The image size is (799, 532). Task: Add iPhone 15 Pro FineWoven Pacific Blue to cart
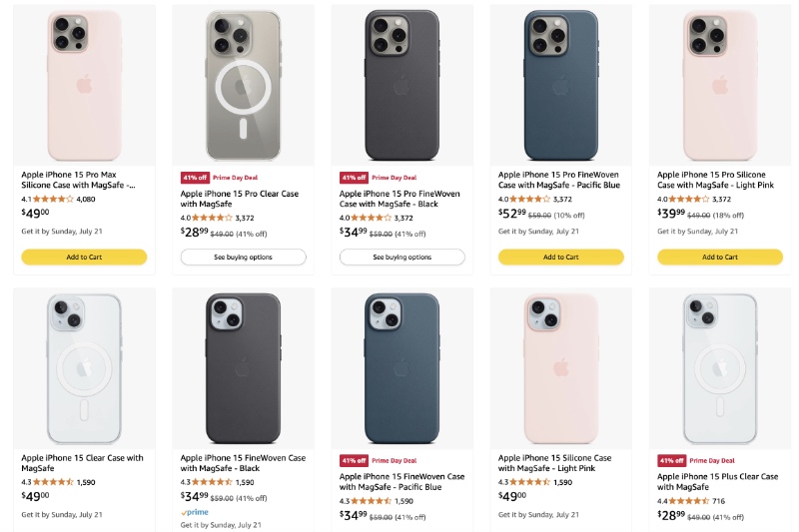click(560, 257)
